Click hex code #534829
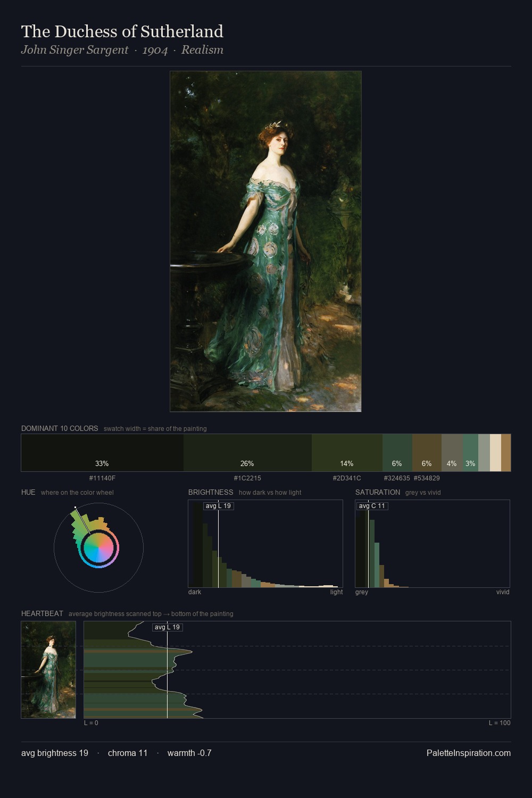 [427, 478]
